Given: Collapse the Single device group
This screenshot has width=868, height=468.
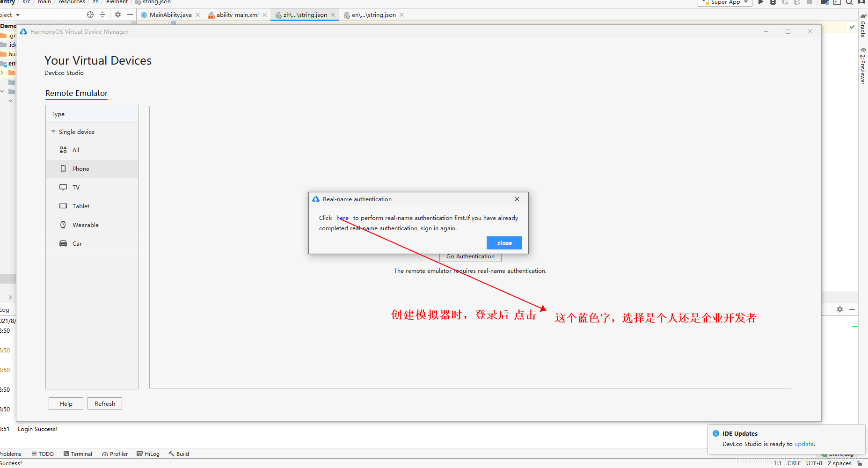Looking at the screenshot, I should point(53,132).
